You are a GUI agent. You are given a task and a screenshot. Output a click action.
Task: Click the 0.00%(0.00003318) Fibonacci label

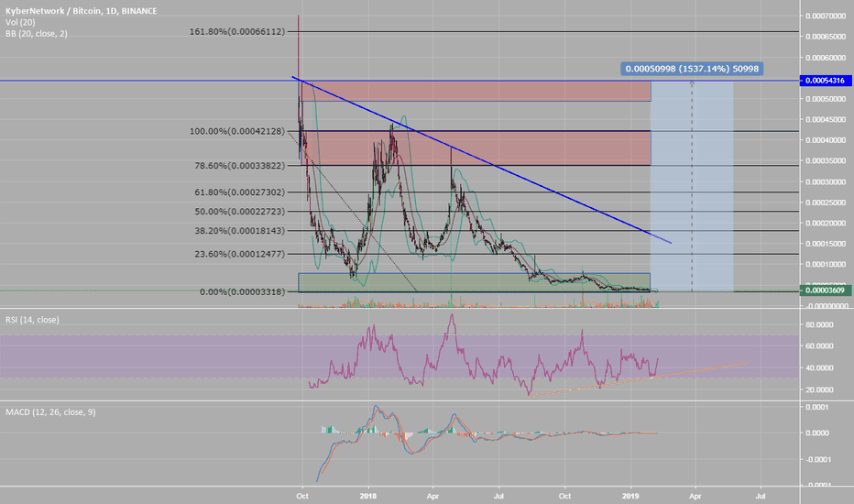coord(243,292)
